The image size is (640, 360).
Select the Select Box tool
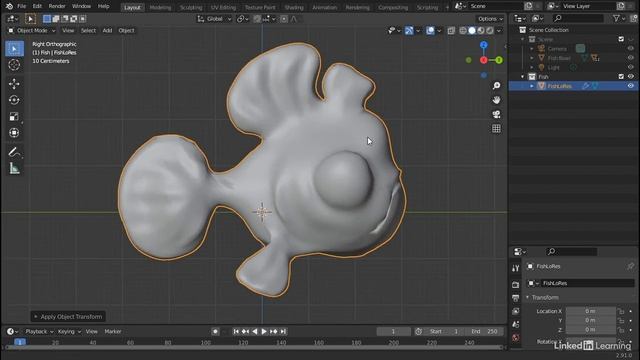click(x=14, y=49)
